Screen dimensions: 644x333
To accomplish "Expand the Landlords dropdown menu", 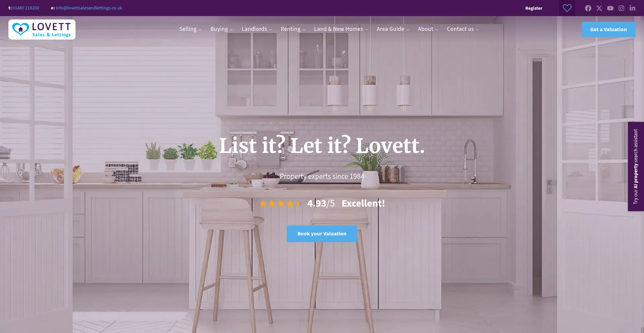I will [x=257, y=29].
